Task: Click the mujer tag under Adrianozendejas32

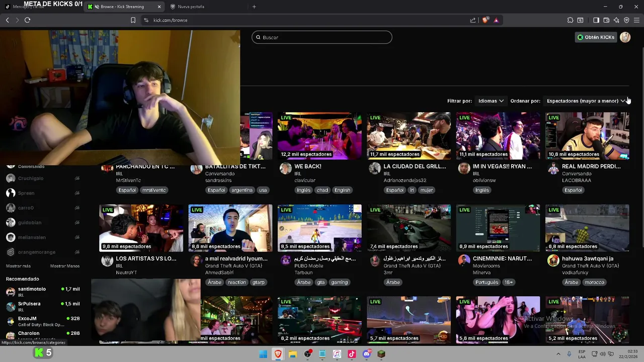Action: 427,190
